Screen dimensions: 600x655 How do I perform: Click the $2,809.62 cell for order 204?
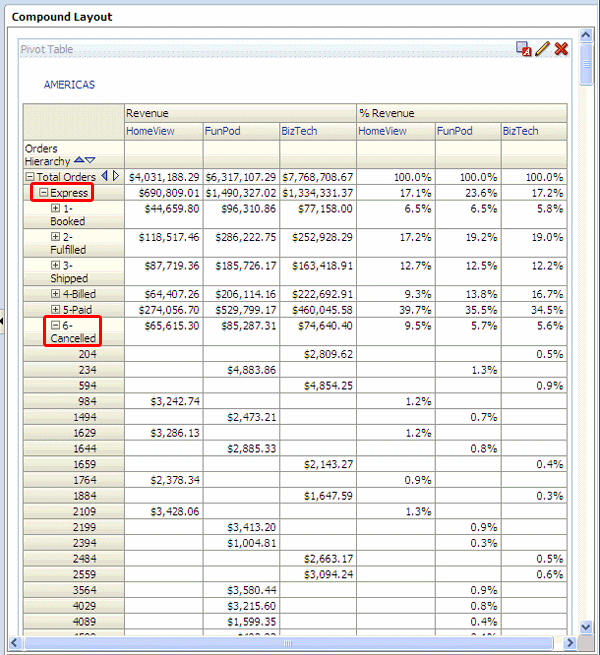click(328, 354)
